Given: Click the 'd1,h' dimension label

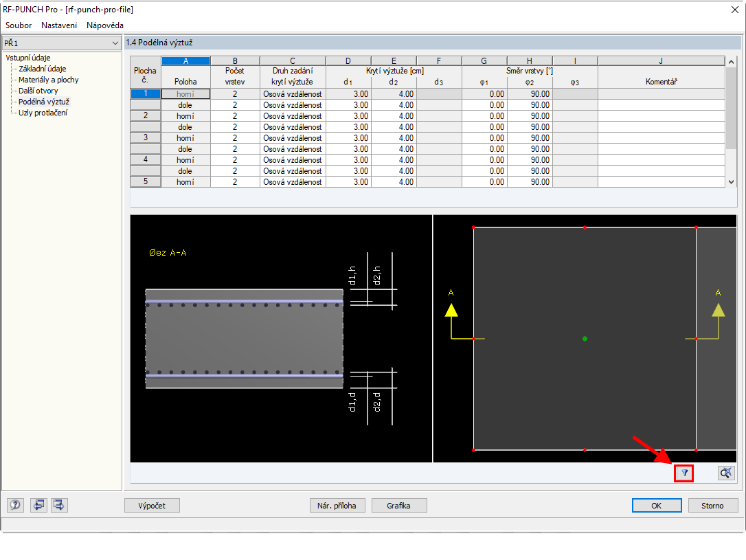Looking at the screenshot, I should pyautogui.click(x=352, y=276).
